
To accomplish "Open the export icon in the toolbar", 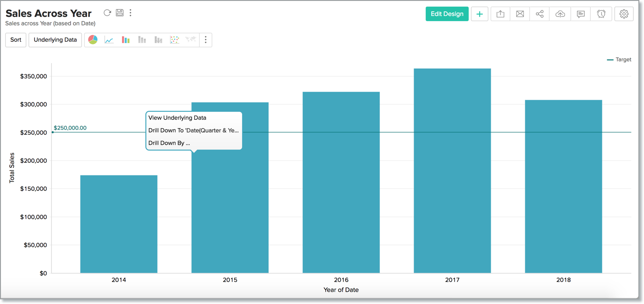I will pos(500,14).
